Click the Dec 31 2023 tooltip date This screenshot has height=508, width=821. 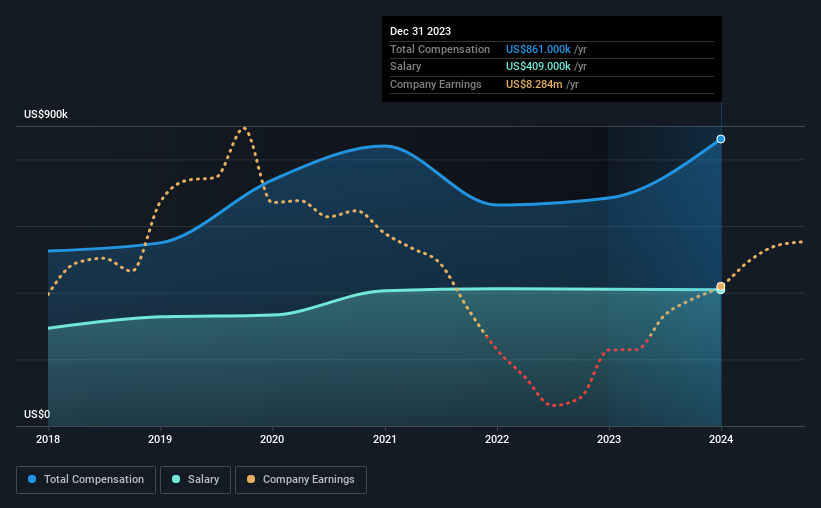pos(420,31)
